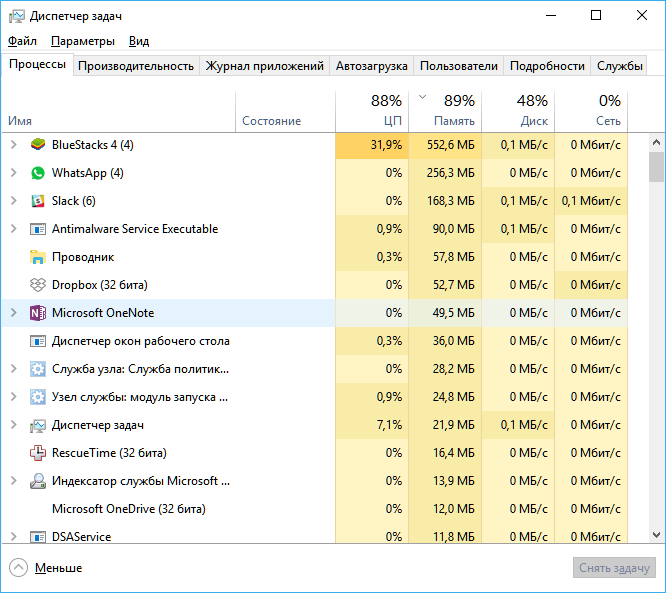This screenshot has width=666, height=593.
Task: Click the Служба узла gear icon
Action: 38,369
